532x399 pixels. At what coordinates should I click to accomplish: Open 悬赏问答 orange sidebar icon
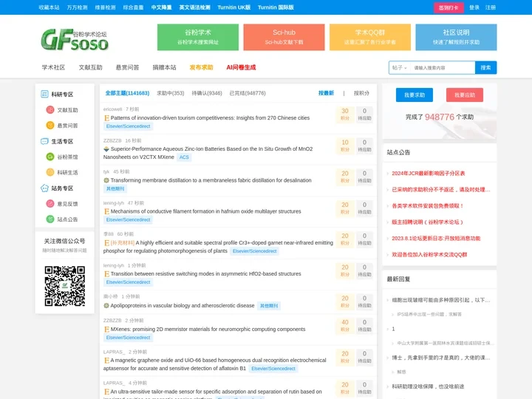(x=50, y=125)
